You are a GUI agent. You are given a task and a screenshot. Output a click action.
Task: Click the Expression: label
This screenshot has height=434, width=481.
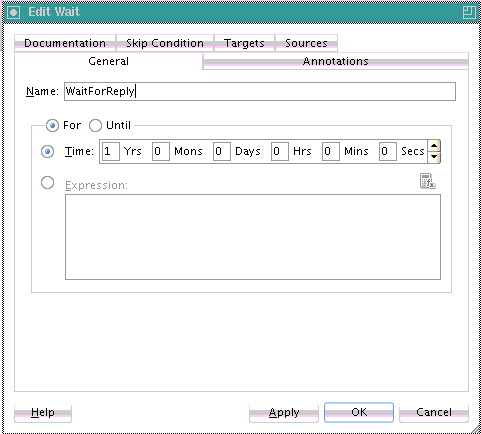(96, 185)
